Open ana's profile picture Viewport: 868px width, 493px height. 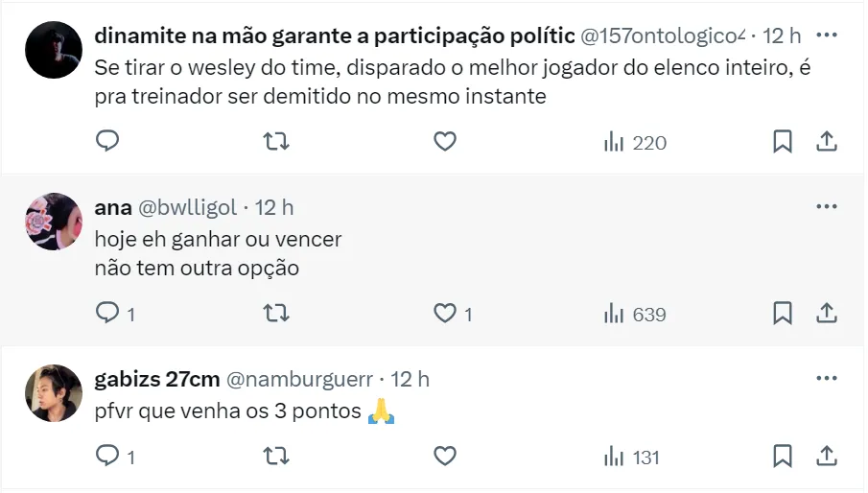tap(54, 222)
